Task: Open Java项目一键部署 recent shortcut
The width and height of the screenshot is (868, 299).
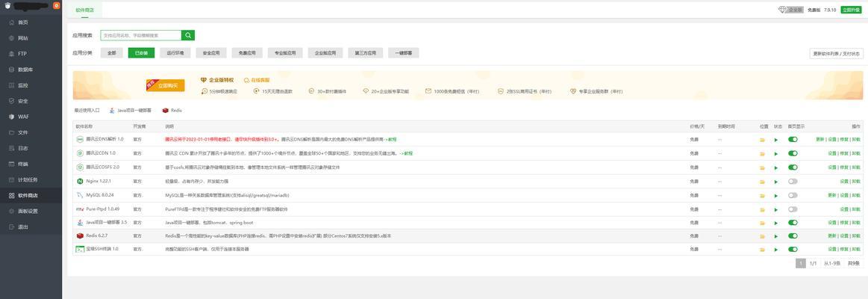Action: click(x=130, y=111)
